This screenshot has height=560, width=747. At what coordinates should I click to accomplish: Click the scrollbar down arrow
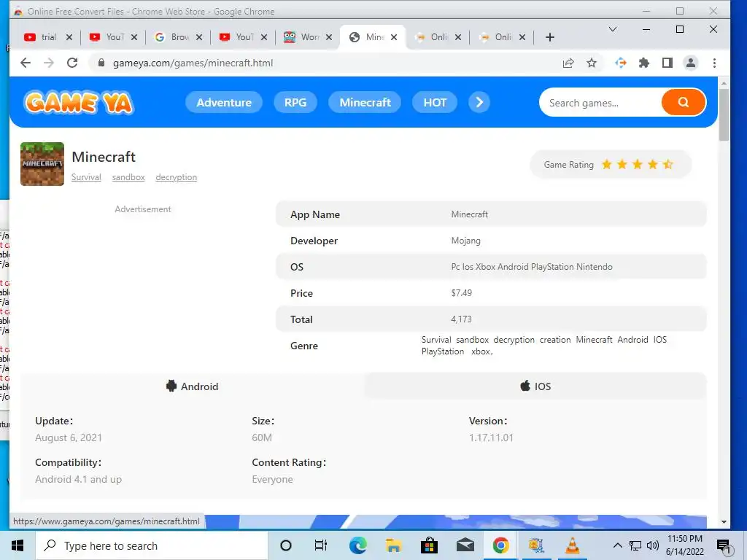click(724, 522)
